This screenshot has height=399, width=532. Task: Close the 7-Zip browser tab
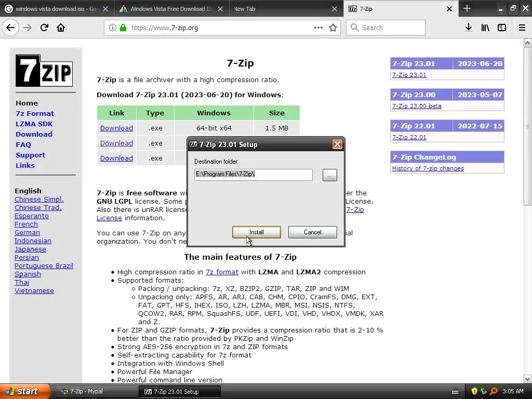click(x=449, y=9)
